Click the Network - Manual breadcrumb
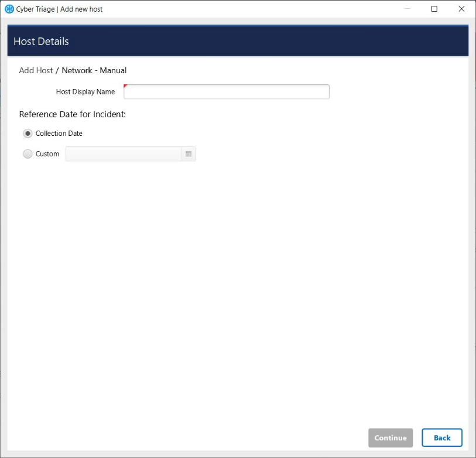The width and height of the screenshot is (476, 458). coord(94,70)
